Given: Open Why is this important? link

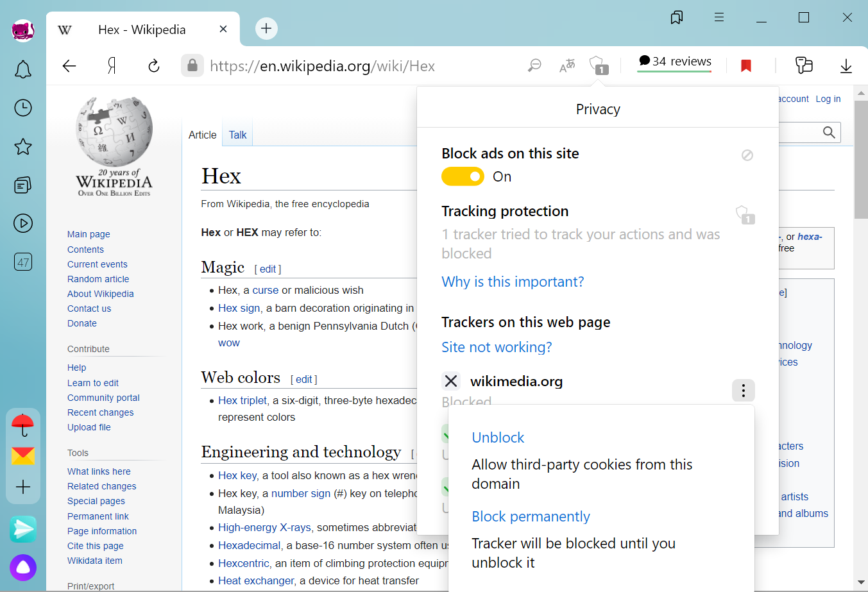Looking at the screenshot, I should pos(513,282).
